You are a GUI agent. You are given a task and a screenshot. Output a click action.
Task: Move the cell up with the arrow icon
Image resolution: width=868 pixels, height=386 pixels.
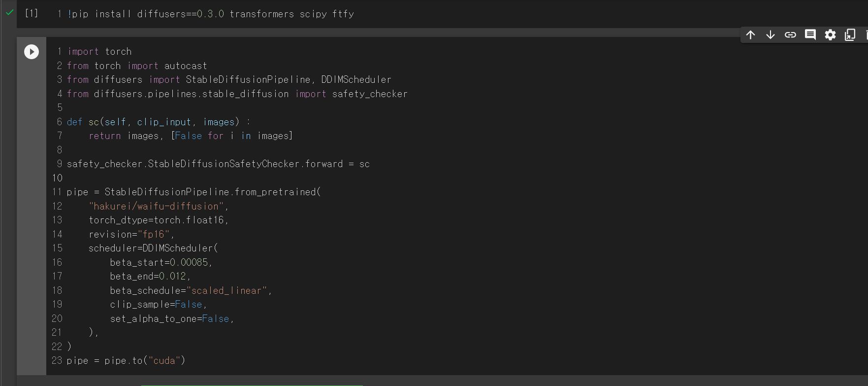[750, 35]
